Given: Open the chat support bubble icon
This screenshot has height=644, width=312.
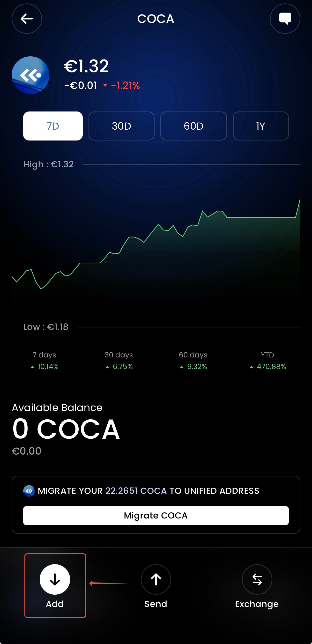Looking at the screenshot, I should 285,19.
